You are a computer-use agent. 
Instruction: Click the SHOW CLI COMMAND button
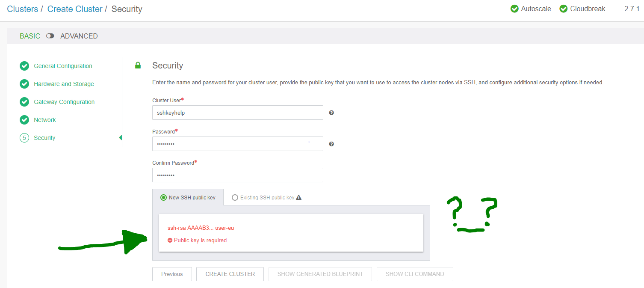coord(414,274)
